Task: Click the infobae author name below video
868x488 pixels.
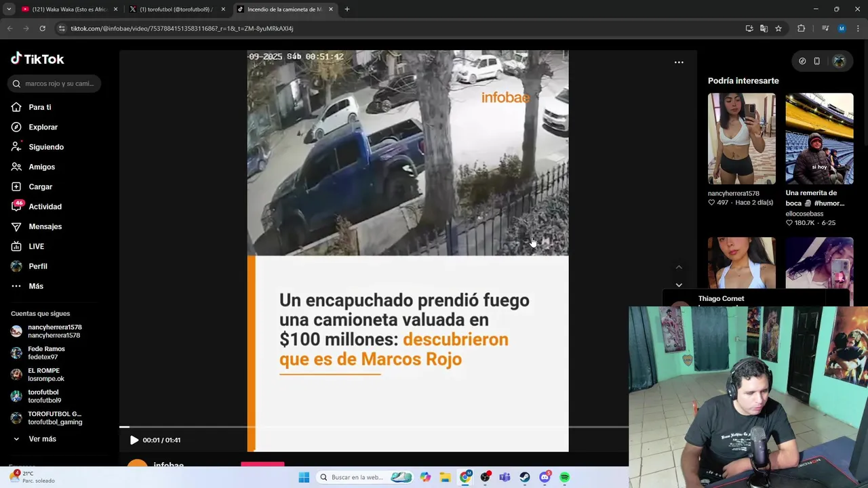Action: 168,465
